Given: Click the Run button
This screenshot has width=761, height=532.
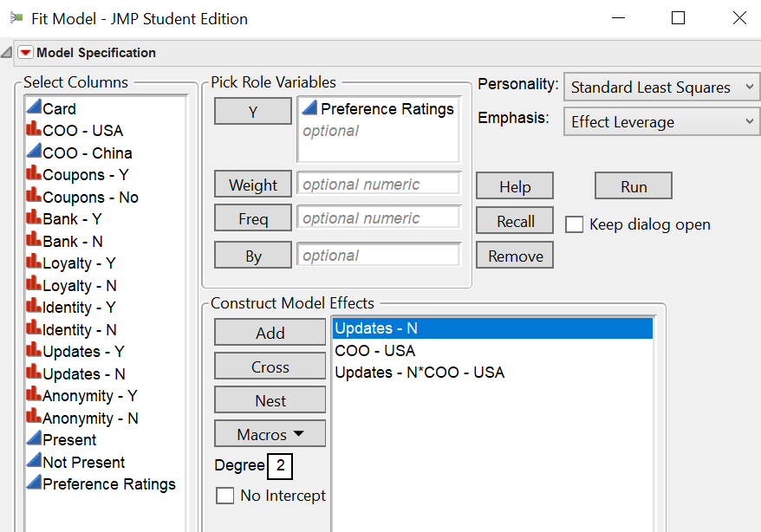Looking at the screenshot, I should pyautogui.click(x=634, y=186).
